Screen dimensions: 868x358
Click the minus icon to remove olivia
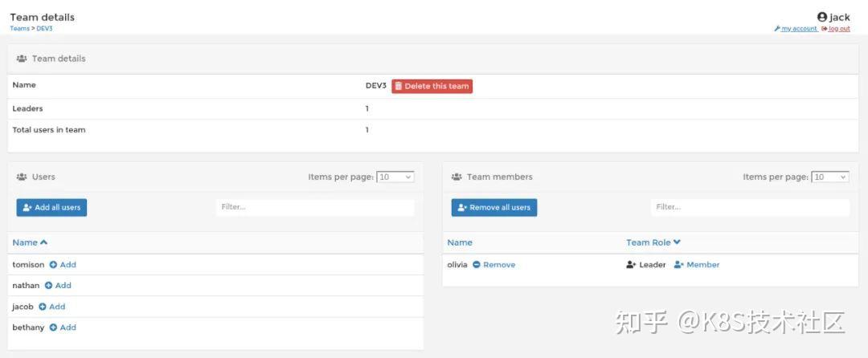477,265
